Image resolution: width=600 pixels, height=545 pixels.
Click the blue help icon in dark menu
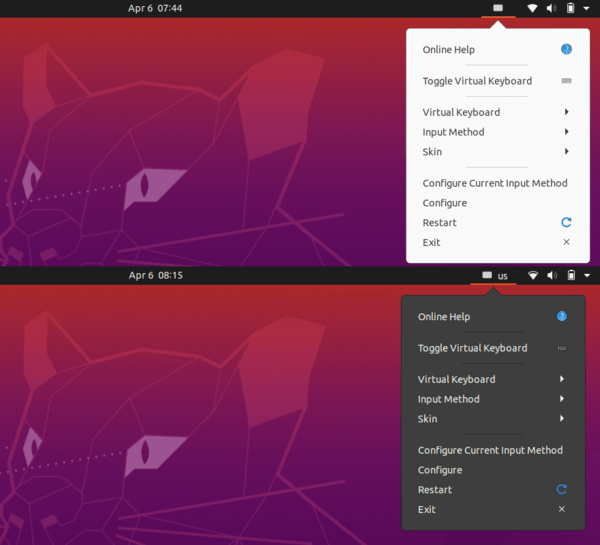pyautogui.click(x=562, y=316)
